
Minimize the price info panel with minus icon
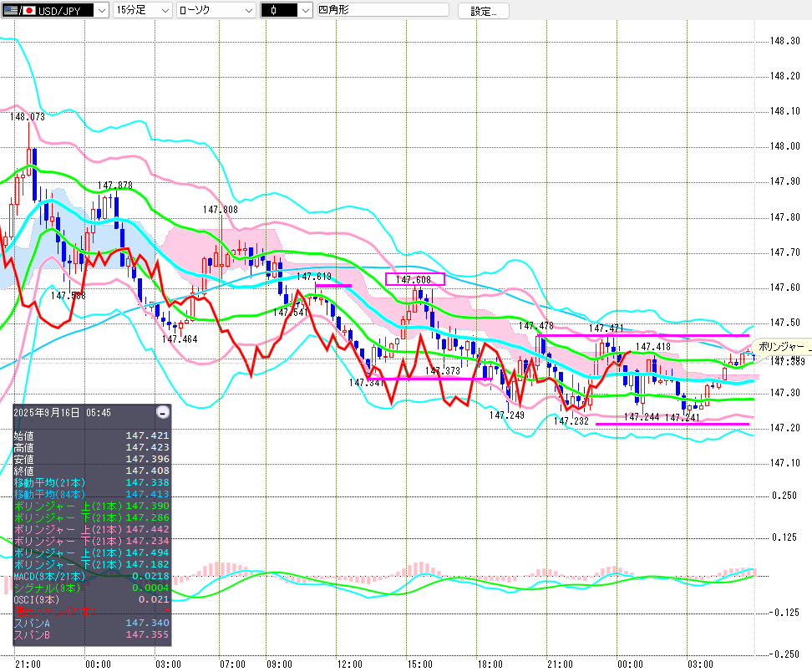(x=163, y=412)
